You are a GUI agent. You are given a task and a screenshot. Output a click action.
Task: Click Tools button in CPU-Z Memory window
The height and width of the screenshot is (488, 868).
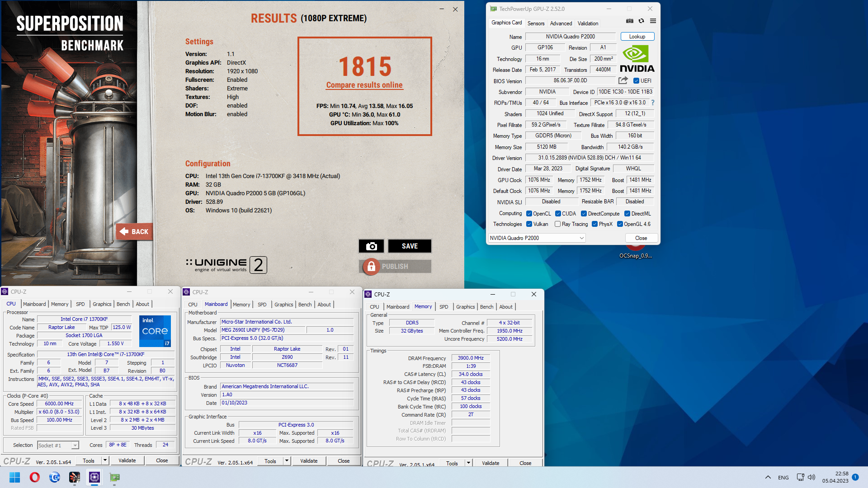[x=452, y=463]
